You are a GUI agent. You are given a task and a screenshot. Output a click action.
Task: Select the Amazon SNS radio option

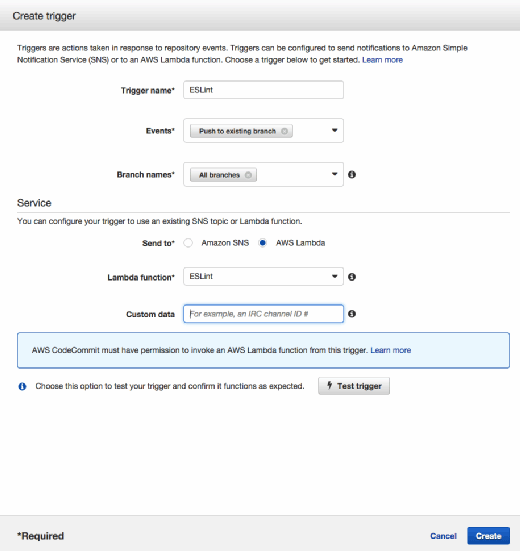188,243
